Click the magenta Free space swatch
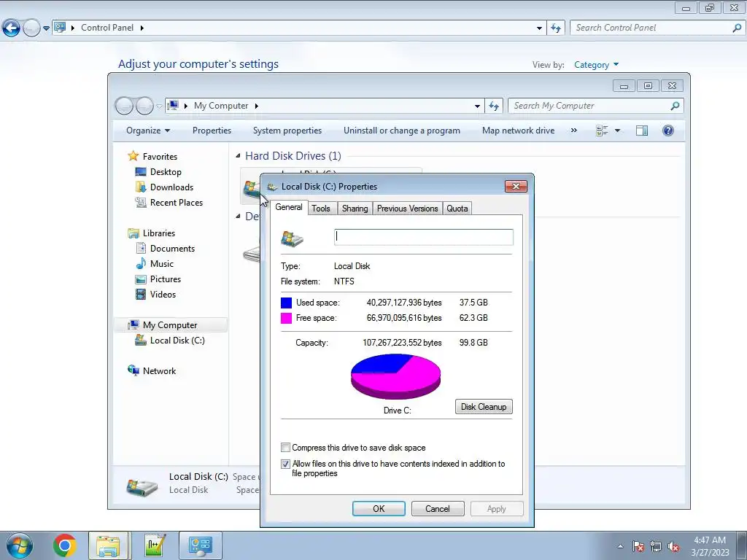Image resolution: width=747 pixels, height=560 pixels. (286, 318)
